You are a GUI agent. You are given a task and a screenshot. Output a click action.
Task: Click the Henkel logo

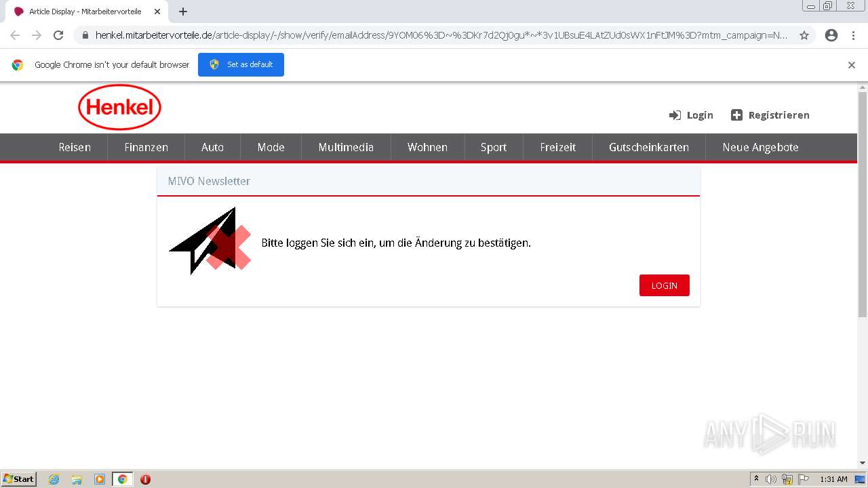click(119, 107)
